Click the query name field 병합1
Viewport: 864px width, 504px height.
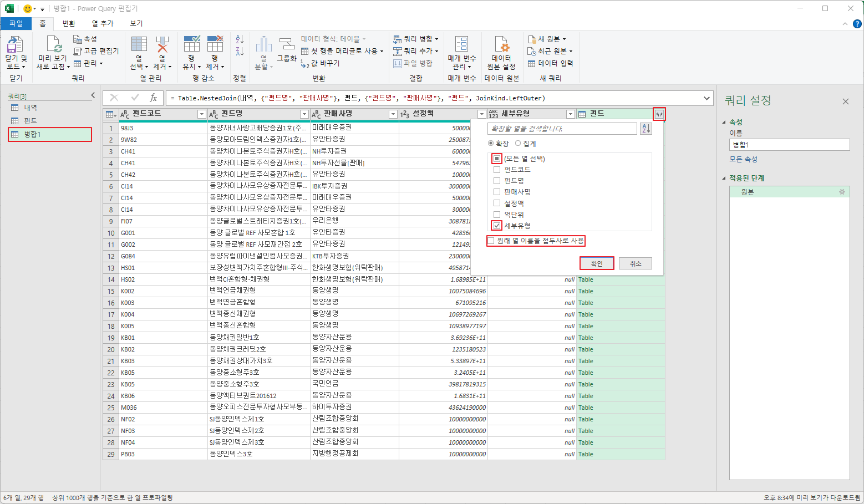pos(790,145)
